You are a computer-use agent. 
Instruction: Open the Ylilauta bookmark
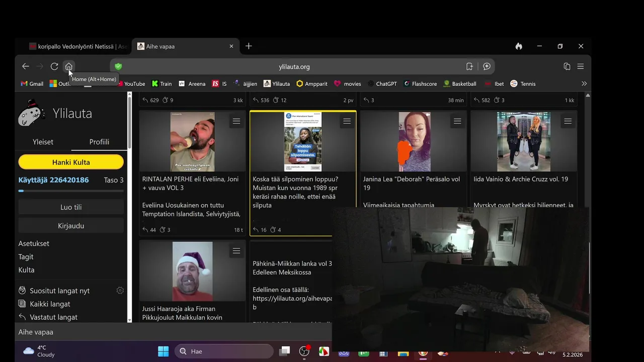(277, 84)
